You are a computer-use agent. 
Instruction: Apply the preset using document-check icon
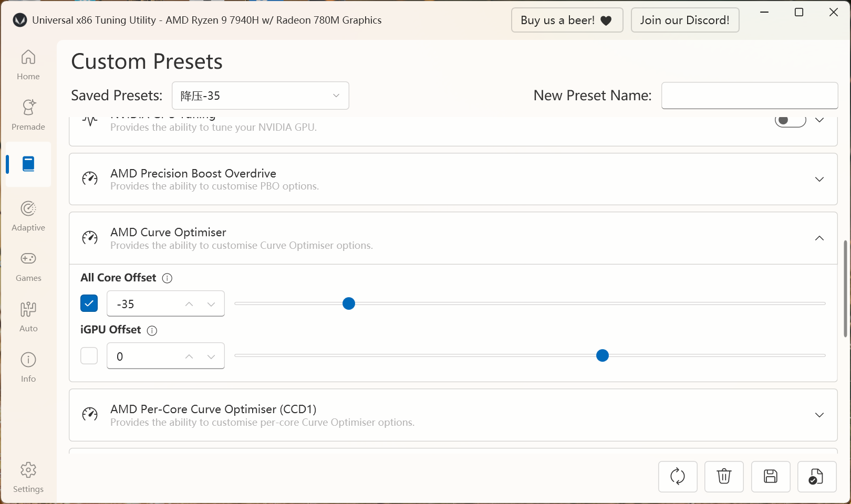tap(817, 477)
